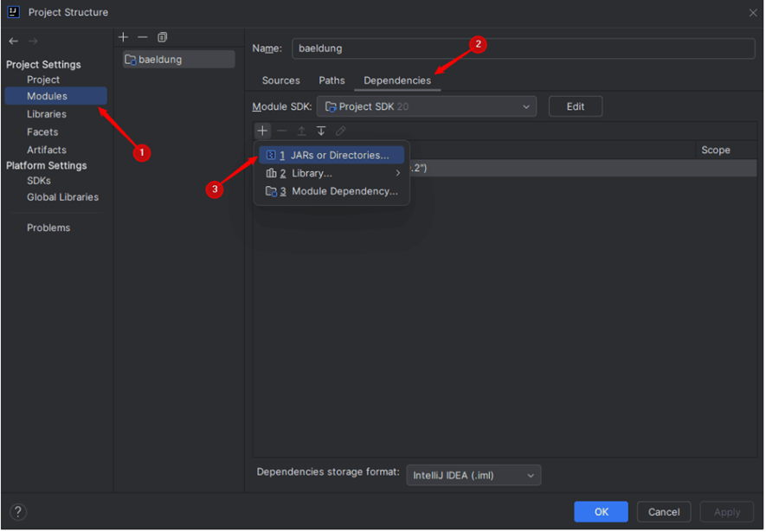Open Libraries in the sidebar
Viewport: 766px width, 532px height.
47,114
